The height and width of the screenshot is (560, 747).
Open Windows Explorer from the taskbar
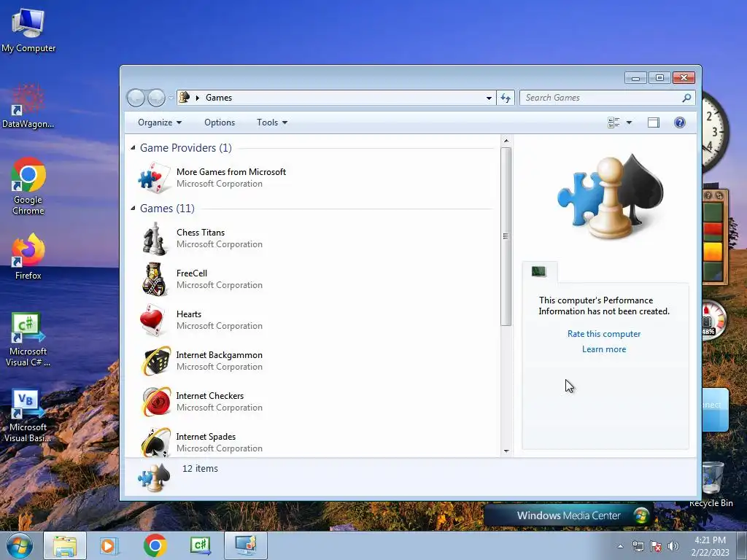point(65,545)
